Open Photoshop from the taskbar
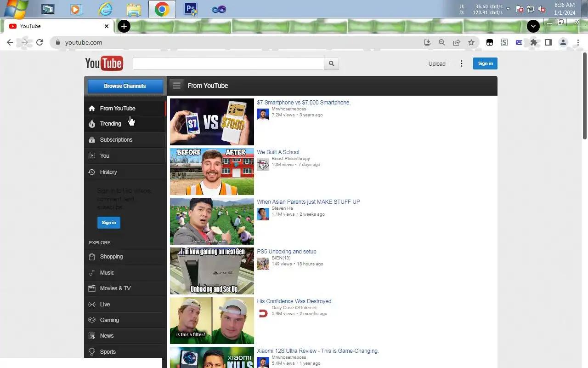 click(x=191, y=9)
